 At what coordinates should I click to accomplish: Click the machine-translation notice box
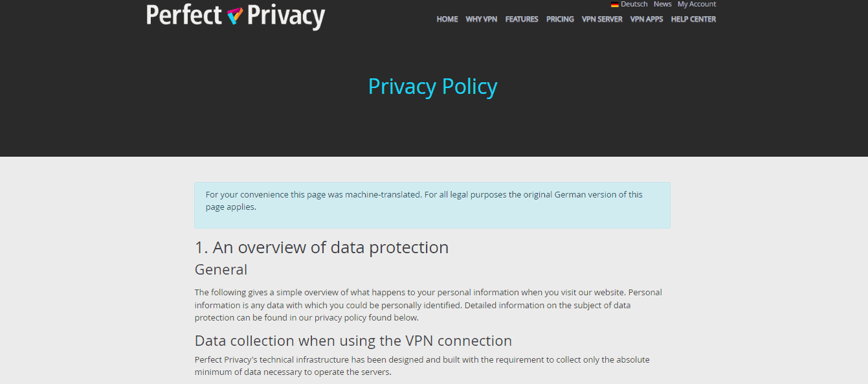[432, 205]
